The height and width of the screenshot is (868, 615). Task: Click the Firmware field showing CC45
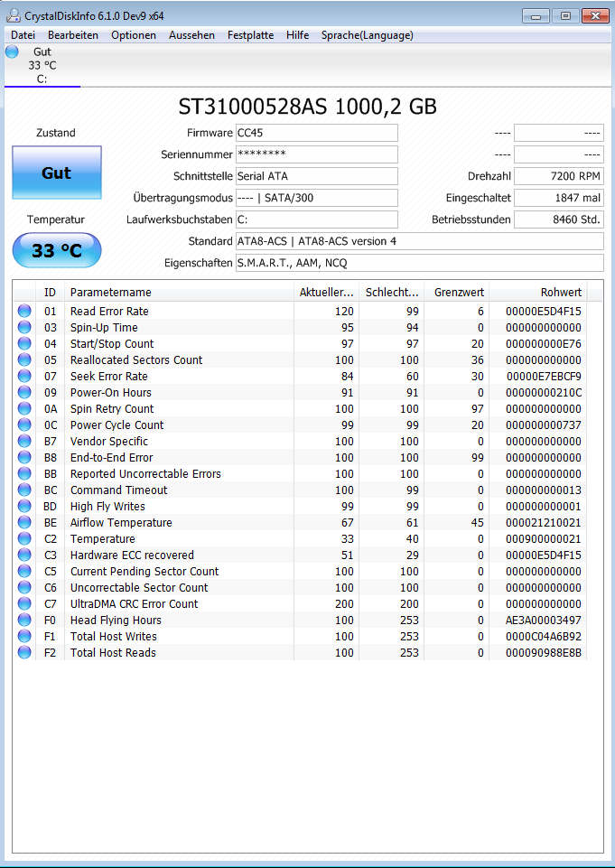coord(317,133)
